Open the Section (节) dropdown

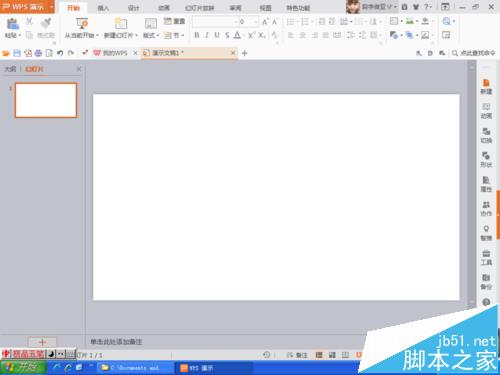[174, 35]
